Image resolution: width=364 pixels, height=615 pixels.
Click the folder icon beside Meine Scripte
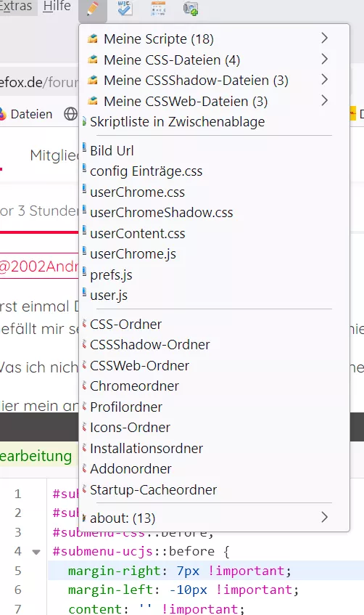click(x=93, y=38)
